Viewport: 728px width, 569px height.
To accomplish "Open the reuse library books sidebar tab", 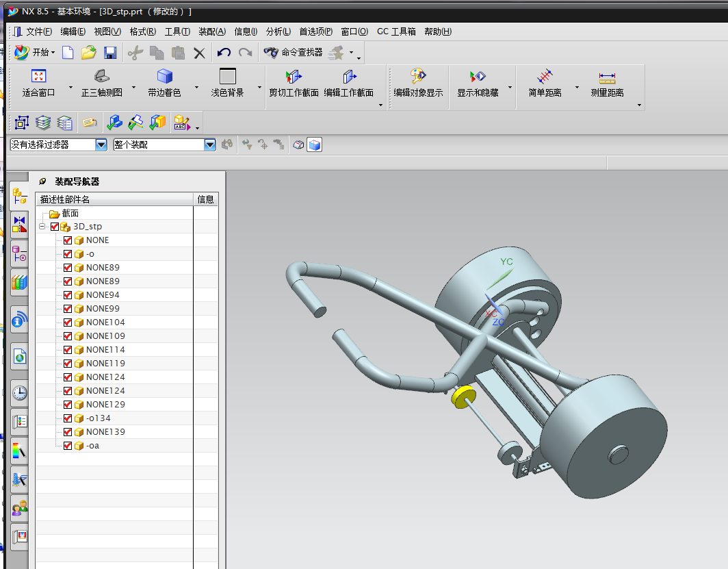I will coord(19,282).
